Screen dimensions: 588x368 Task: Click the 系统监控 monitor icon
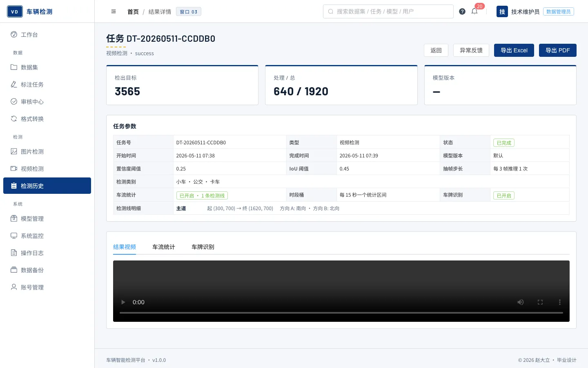point(14,236)
